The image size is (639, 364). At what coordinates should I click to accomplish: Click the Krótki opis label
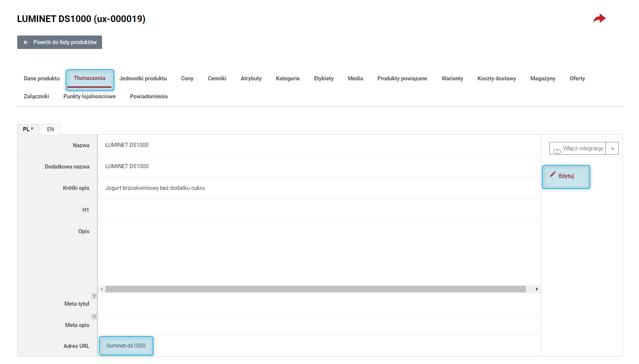click(76, 188)
